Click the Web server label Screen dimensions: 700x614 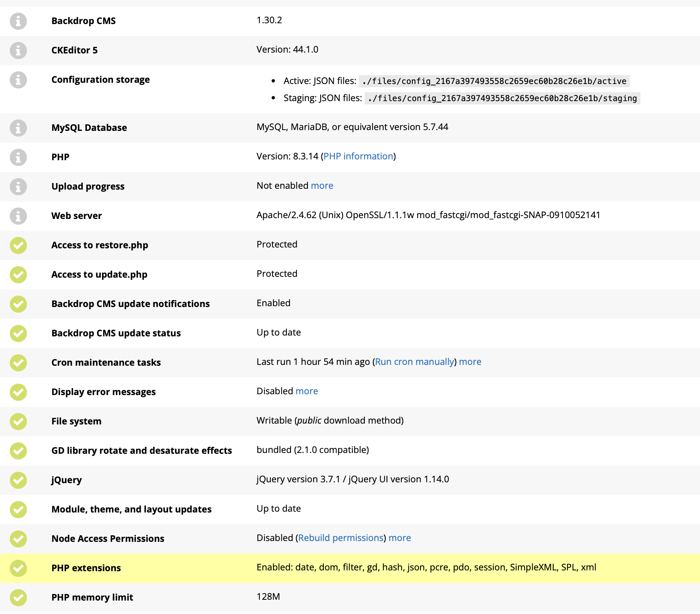pyautogui.click(x=77, y=216)
